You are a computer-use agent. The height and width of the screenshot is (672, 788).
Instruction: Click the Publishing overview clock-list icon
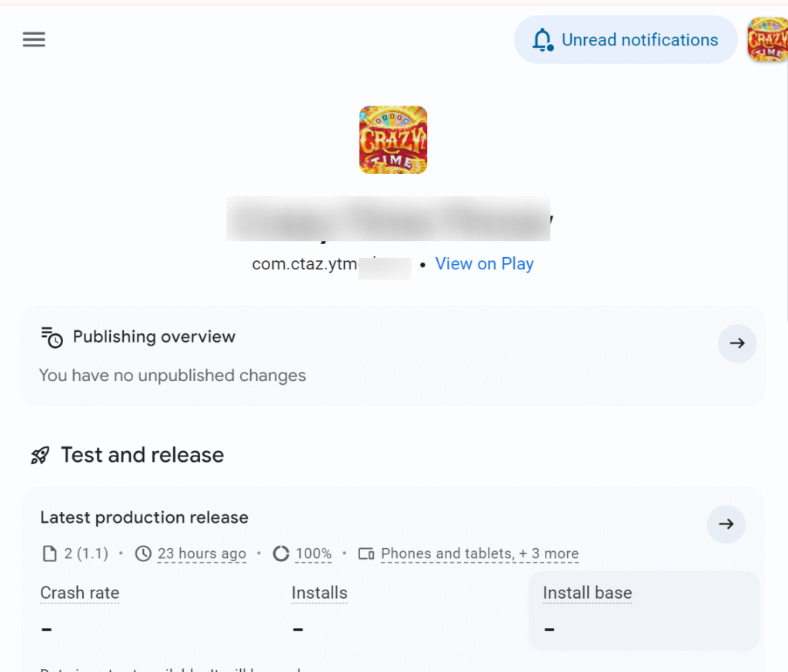52,337
